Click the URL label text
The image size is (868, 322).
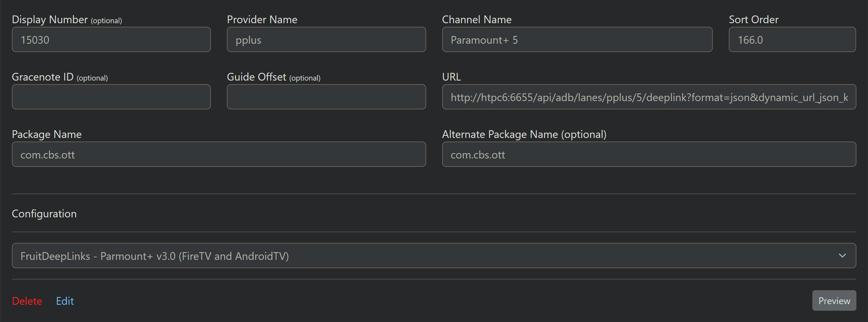[x=451, y=77]
